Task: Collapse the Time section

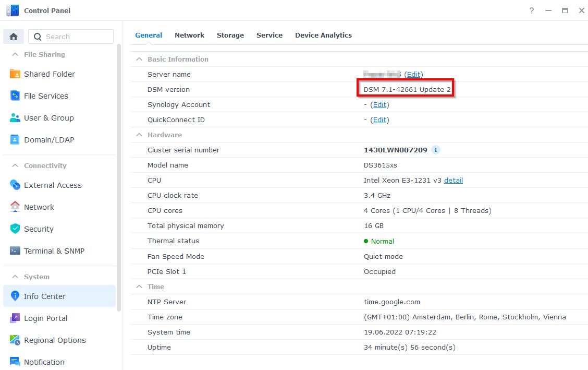Action: click(x=139, y=287)
